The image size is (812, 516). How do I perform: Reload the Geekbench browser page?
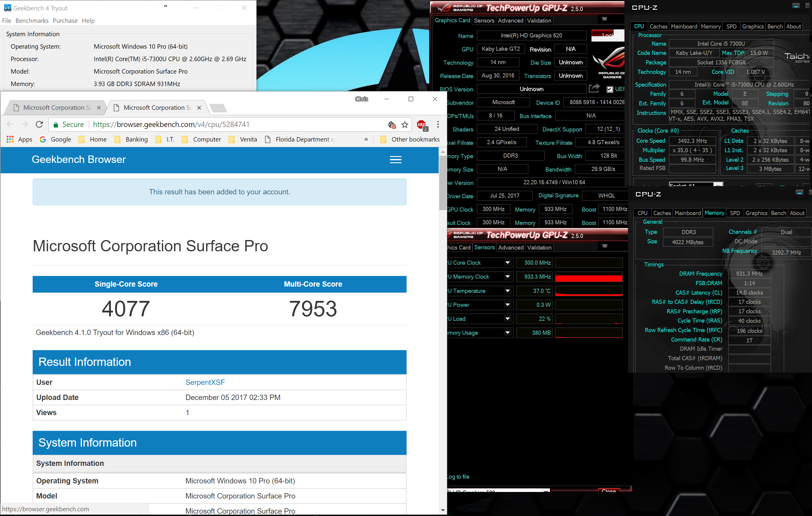[39, 124]
